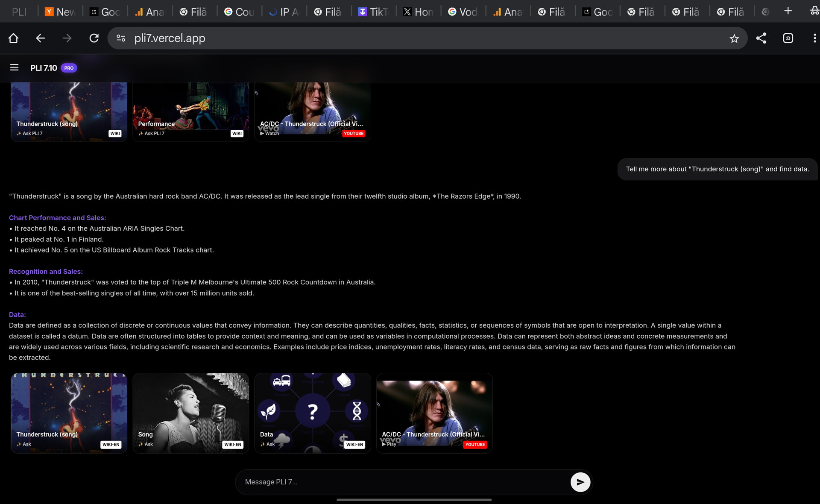The height and width of the screenshot is (504, 820).
Task: Go to the browser home page
Action: 13,38
